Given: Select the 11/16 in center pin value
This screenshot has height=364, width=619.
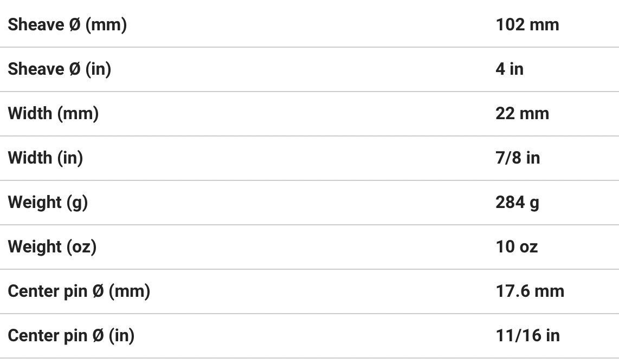Looking at the screenshot, I should pos(527,336).
